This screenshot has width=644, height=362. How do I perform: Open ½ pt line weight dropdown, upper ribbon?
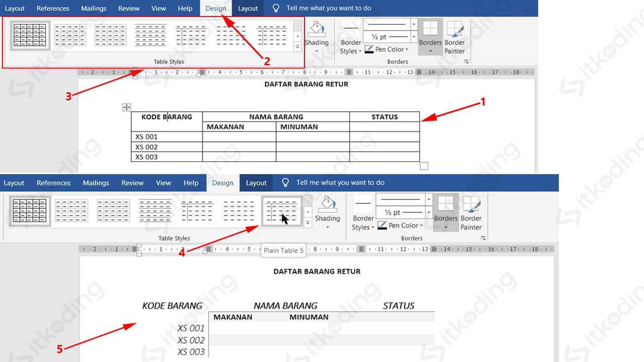tap(414, 37)
